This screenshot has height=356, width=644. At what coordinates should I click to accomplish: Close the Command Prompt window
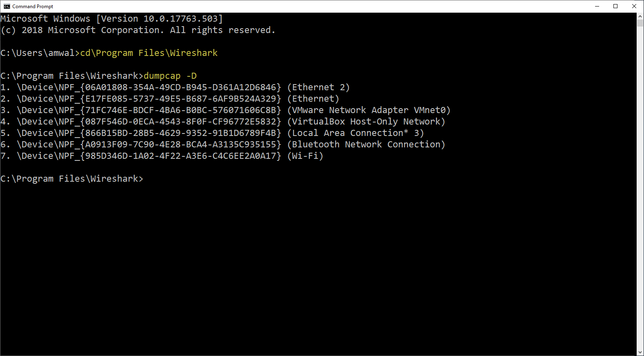[x=634, y=6]
